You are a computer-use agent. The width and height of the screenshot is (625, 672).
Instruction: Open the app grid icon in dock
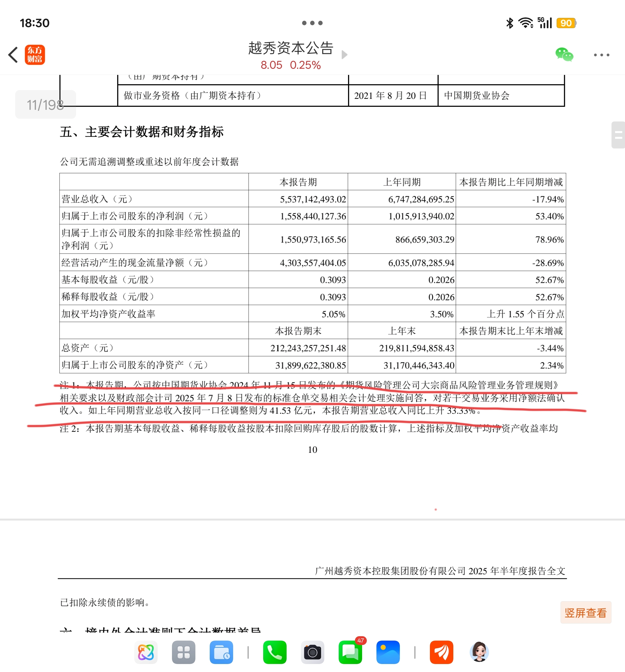pyautogui.click(x=184, y=652)
